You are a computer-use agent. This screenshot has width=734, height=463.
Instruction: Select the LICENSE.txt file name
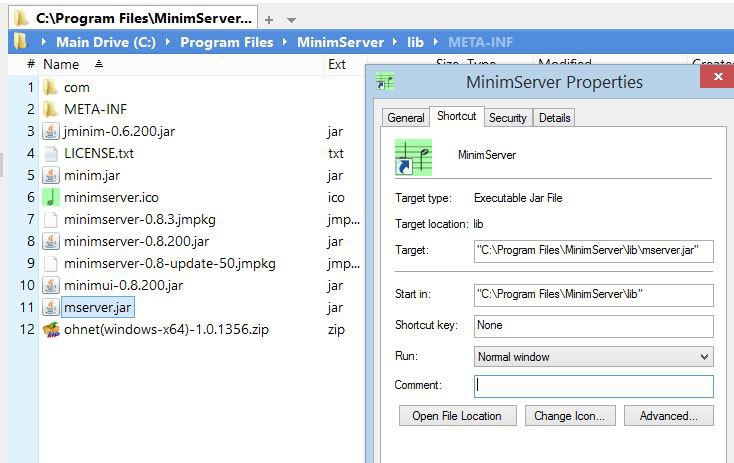point(99,153)
